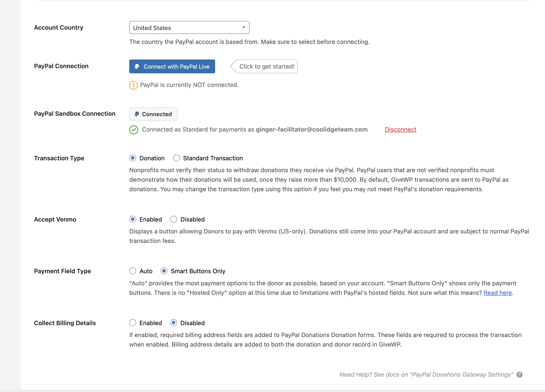
Task: Enable Collect Billing Details
Action: point(133,323)
